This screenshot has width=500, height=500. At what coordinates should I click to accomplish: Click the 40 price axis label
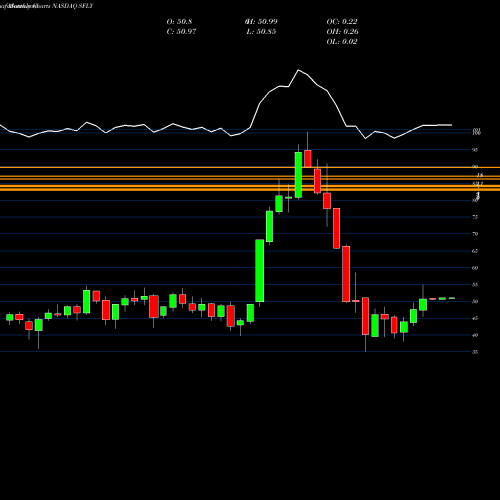point(475,335)
